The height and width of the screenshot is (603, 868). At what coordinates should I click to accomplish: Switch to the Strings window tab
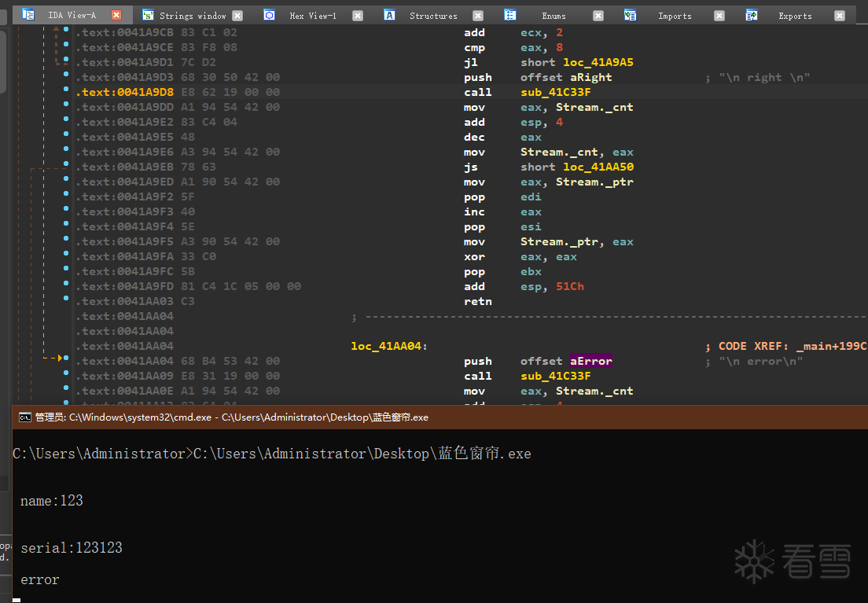193,16
